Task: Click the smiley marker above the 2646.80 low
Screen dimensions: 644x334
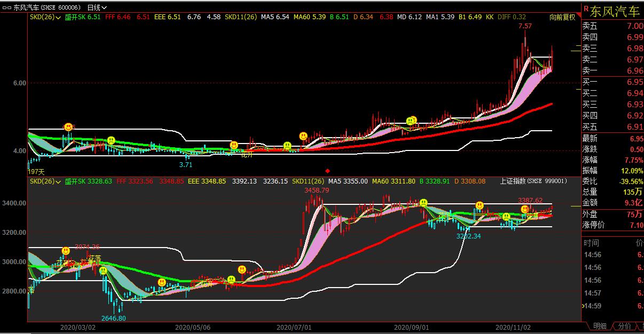Action: [103, 271]
